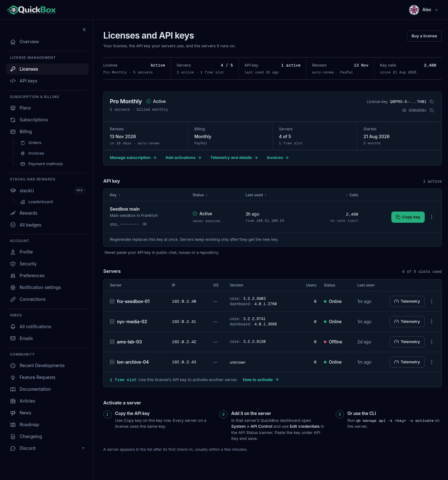
Task: Open Emails in the Inbox section
Action: tap(47, 338)
